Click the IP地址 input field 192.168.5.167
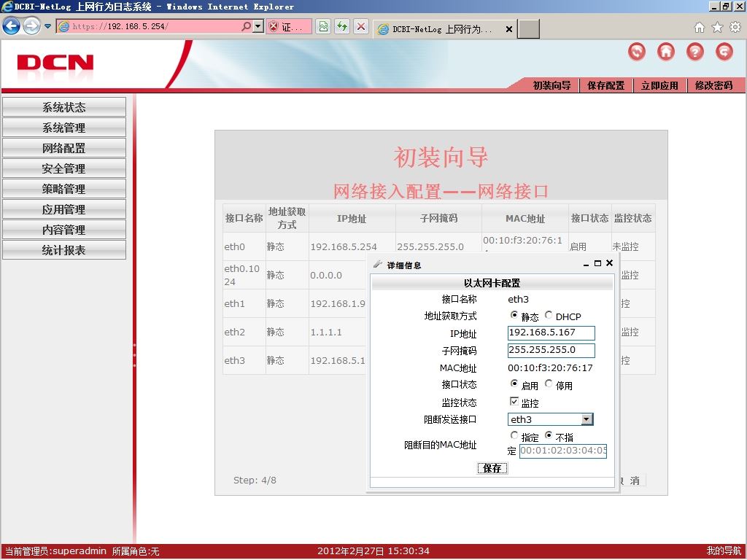 tap(551, 332)
